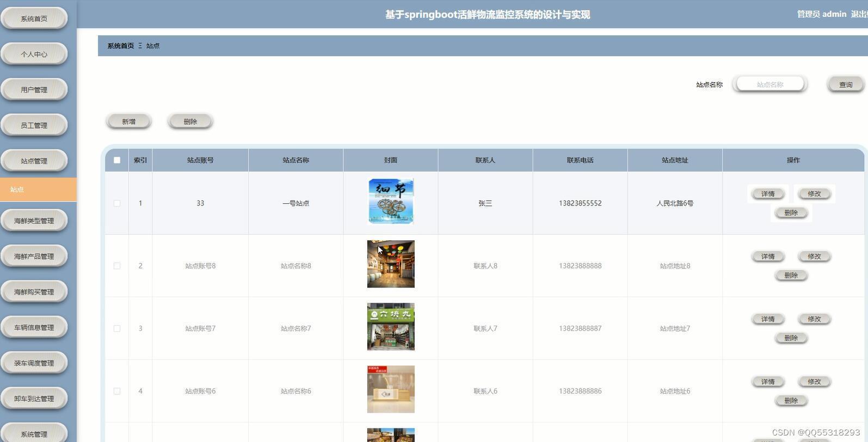Click 删除 for 站点名称7 row
This screenshot has height=442, width=868.
tap(791, 338)
